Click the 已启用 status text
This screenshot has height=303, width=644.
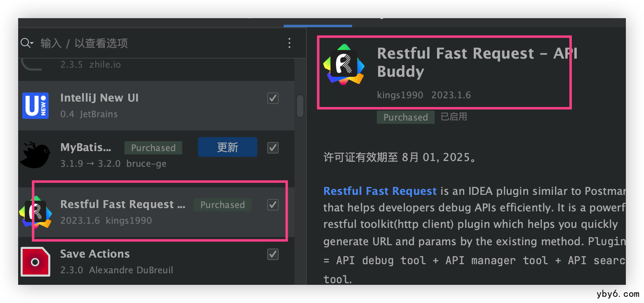click(x=454, y=117)
